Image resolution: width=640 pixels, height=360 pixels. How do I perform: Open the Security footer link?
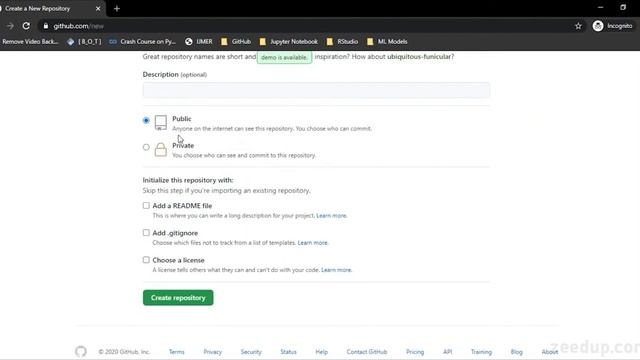click(251, 352)
